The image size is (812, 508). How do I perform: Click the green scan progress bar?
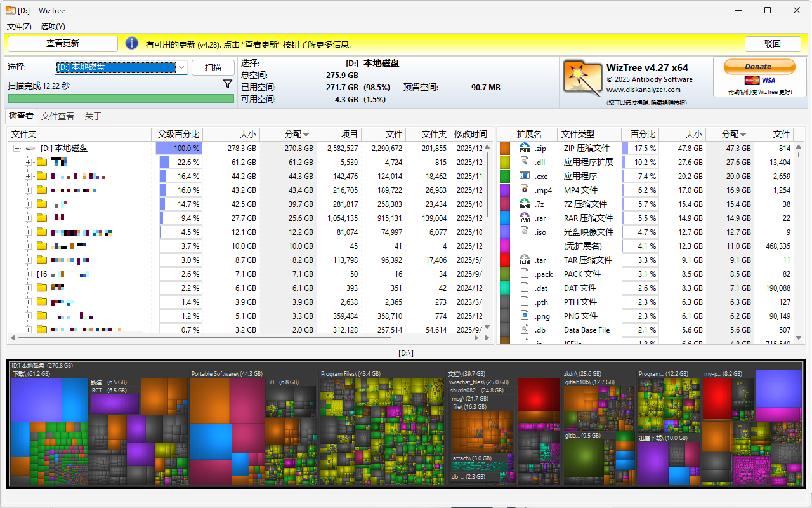coord(121,98)
